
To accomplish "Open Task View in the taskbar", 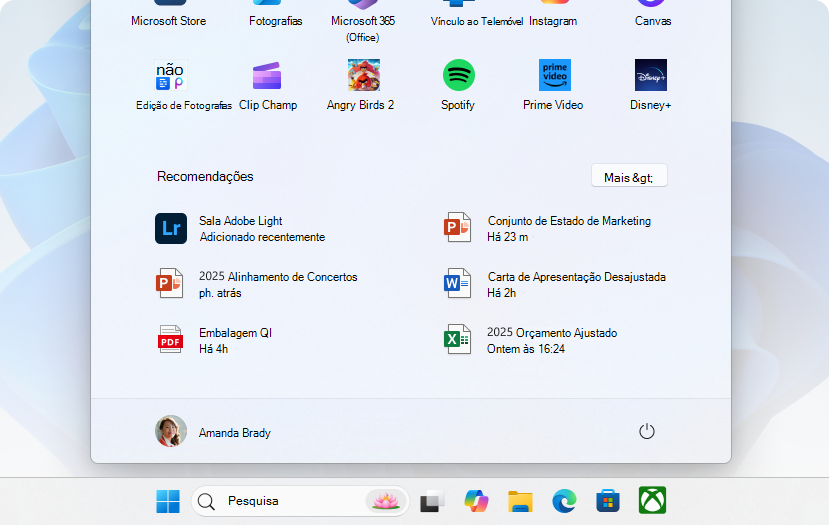I will tap(432, 501).
